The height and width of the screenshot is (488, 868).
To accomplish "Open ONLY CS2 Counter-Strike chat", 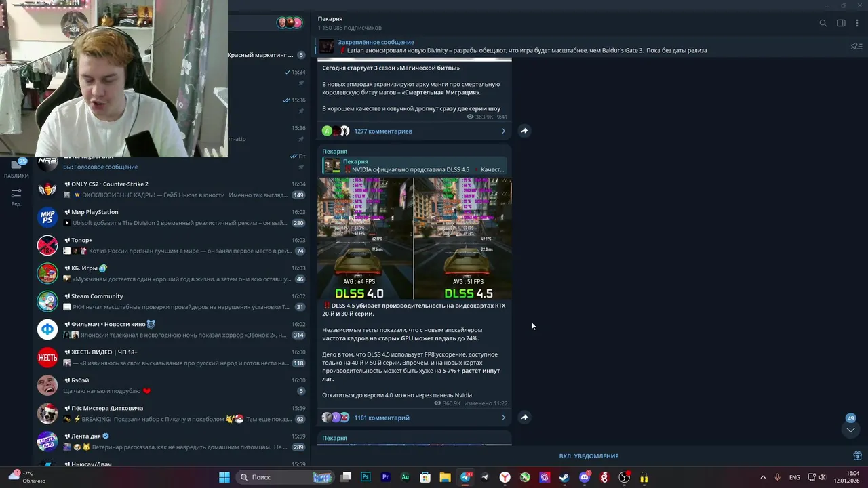I will (x=172, y=190).
